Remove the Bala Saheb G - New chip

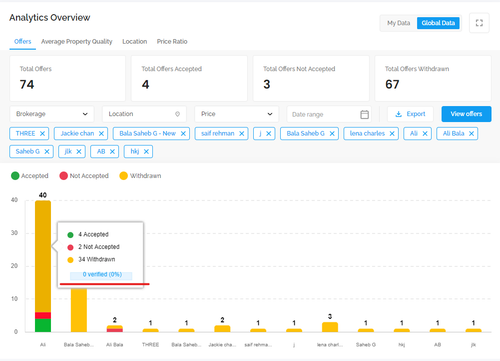point(183,134)
